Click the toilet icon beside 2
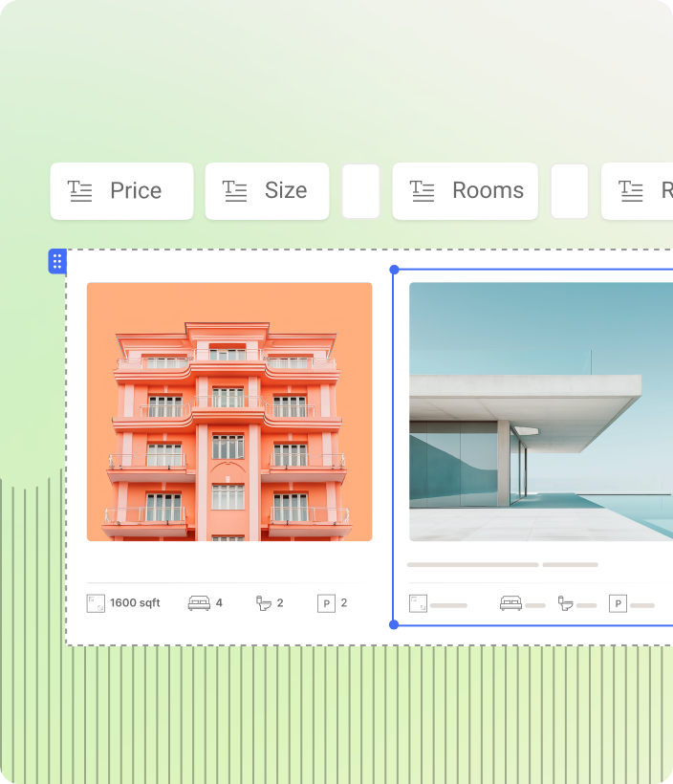 (x=264, y=603)
